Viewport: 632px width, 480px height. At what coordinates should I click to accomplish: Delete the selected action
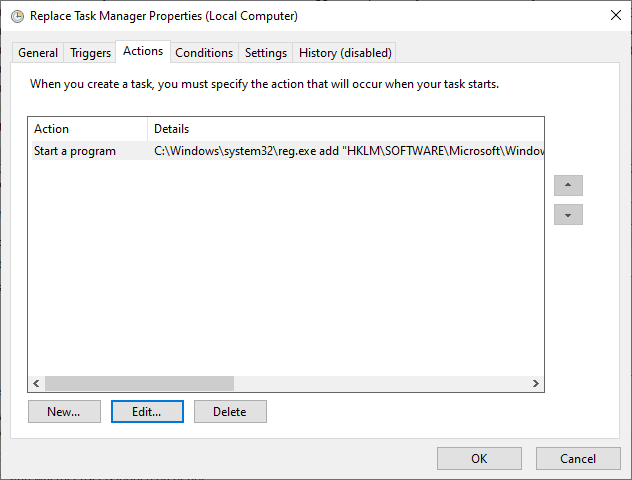pos(230,411)
